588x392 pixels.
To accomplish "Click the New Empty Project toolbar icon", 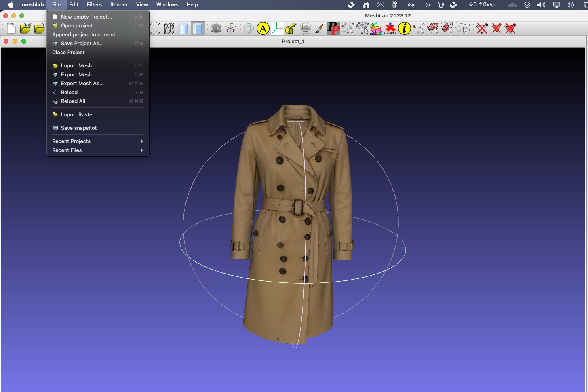I will [x=11, y=28].
